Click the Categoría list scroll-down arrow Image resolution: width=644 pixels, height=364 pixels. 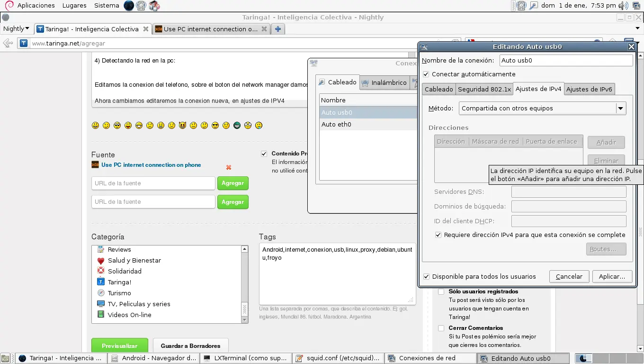click(x=245, y=320)
